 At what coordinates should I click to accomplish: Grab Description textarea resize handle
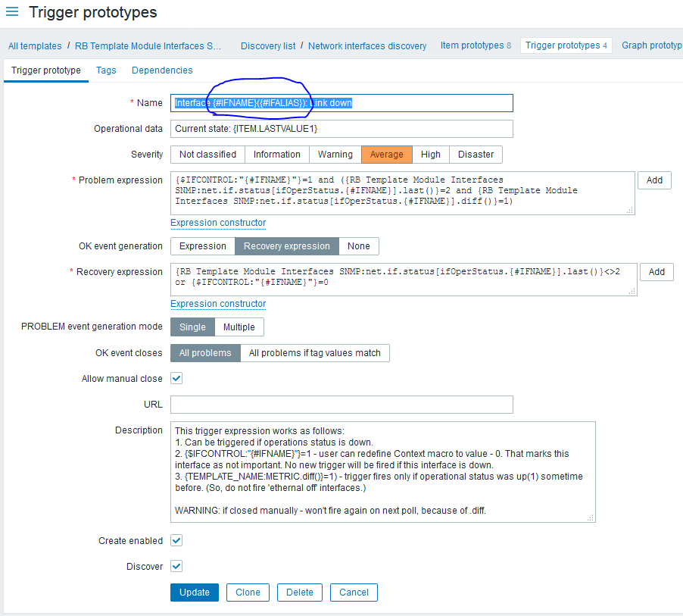[590, 518]
